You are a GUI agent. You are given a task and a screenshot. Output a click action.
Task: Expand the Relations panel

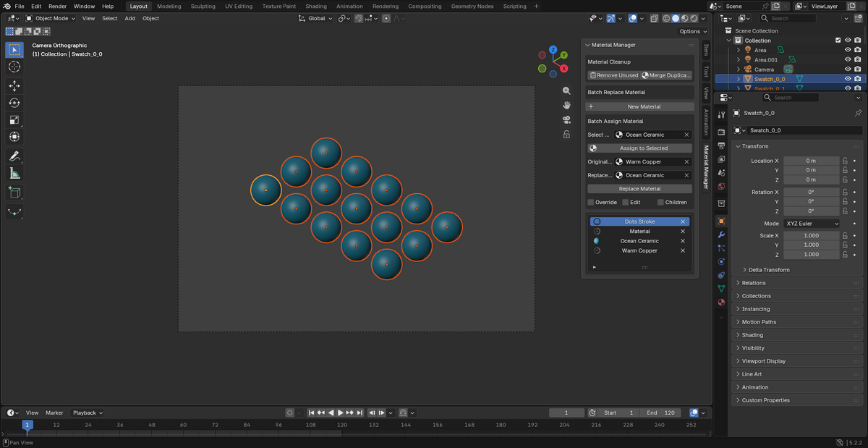[x=798, y=283]
